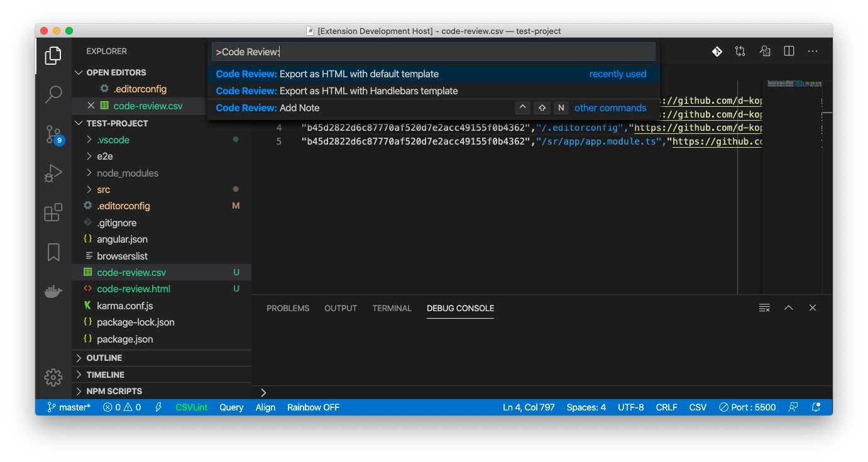Select the Run and Debug sidebar icon
The width and height of the screenshot is (868, 462).
pyautogui.click(x=53, y=173)
